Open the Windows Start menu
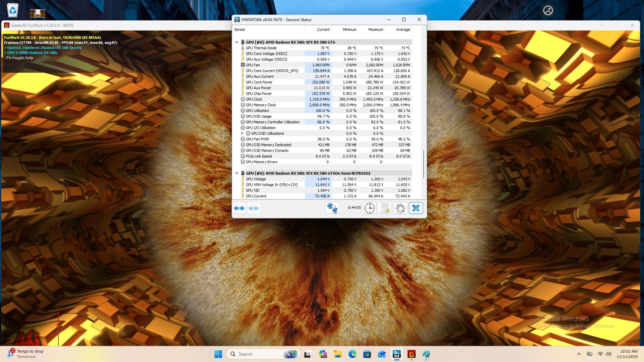Viewport: 644px width, 362px height. coord(218,354)
